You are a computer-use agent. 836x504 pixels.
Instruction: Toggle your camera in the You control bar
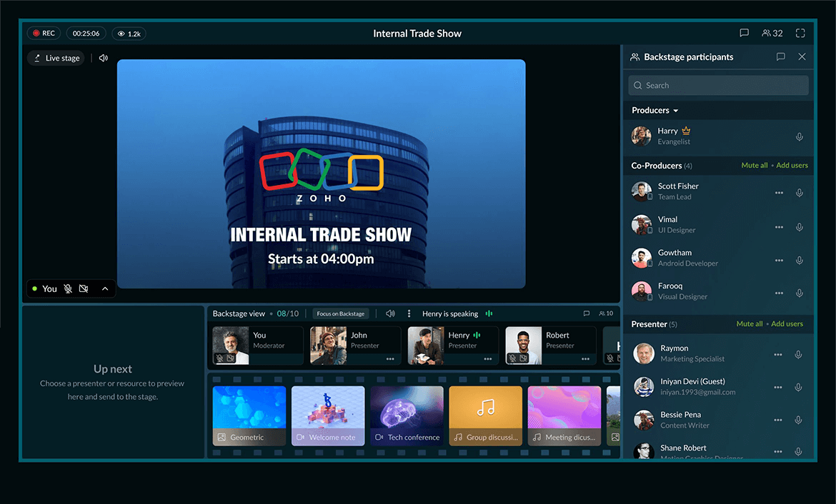tap(84, 288)
